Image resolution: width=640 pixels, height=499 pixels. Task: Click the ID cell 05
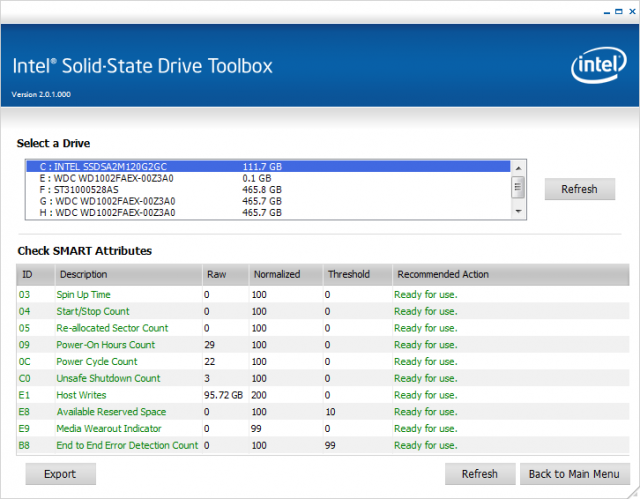(24, 328)
